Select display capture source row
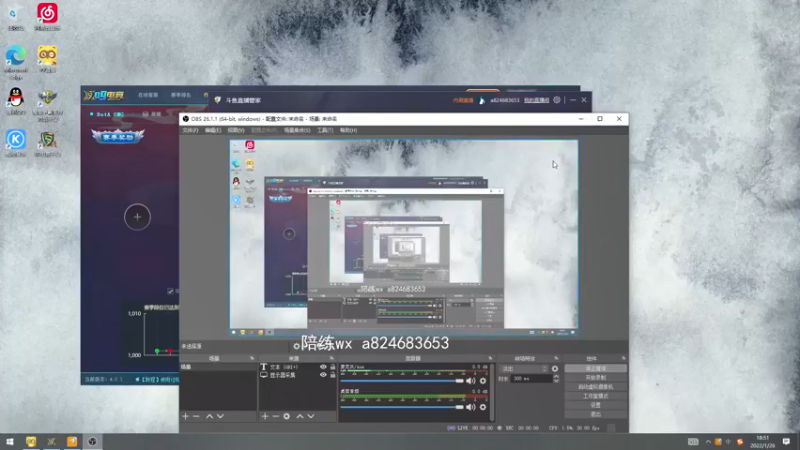The height and width of the screenshot is (450, 800). coord(298,375)
